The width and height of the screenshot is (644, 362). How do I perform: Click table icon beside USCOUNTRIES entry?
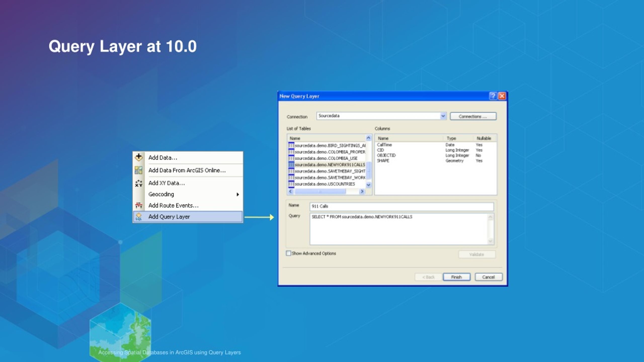tap(291, 184)
